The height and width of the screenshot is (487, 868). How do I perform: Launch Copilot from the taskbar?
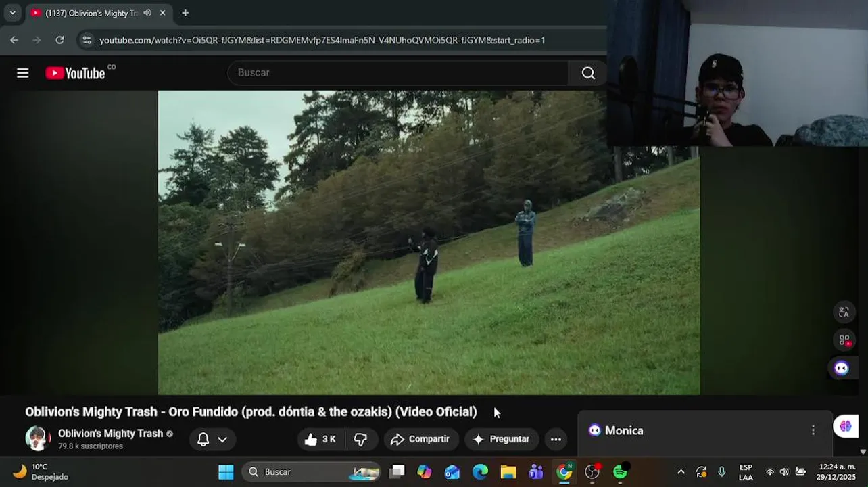pos(425,472)
